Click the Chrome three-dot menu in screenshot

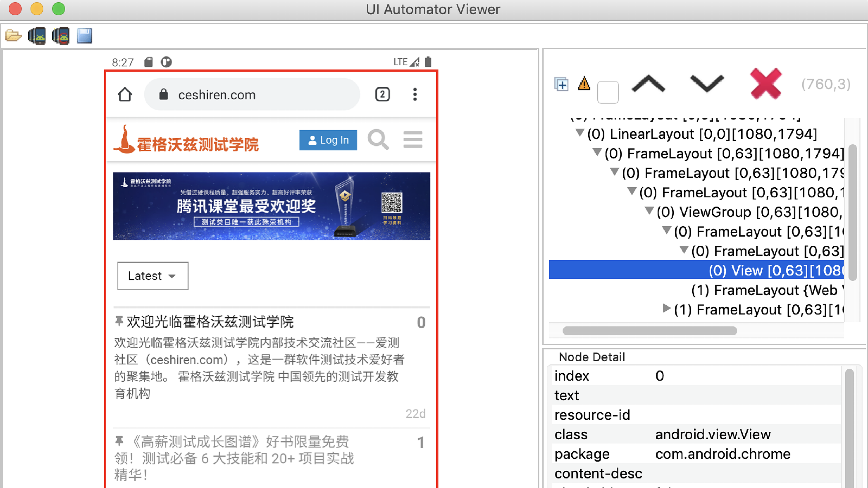click(415, 95)
